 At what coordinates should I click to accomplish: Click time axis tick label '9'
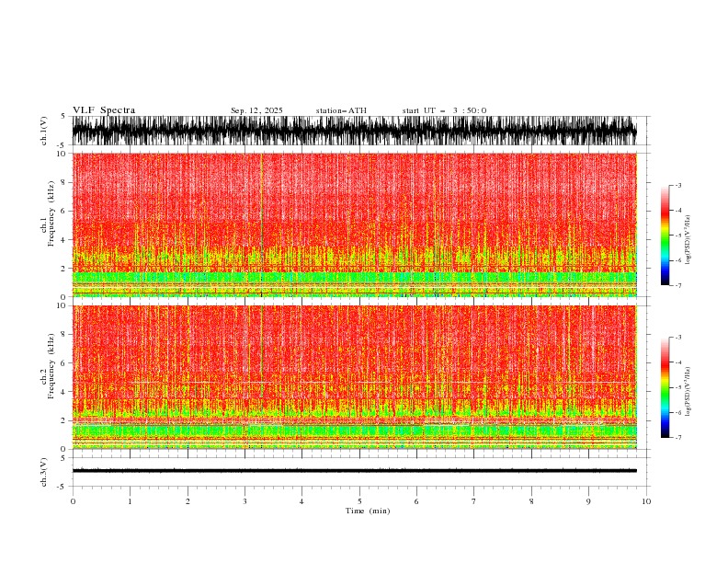588,501
